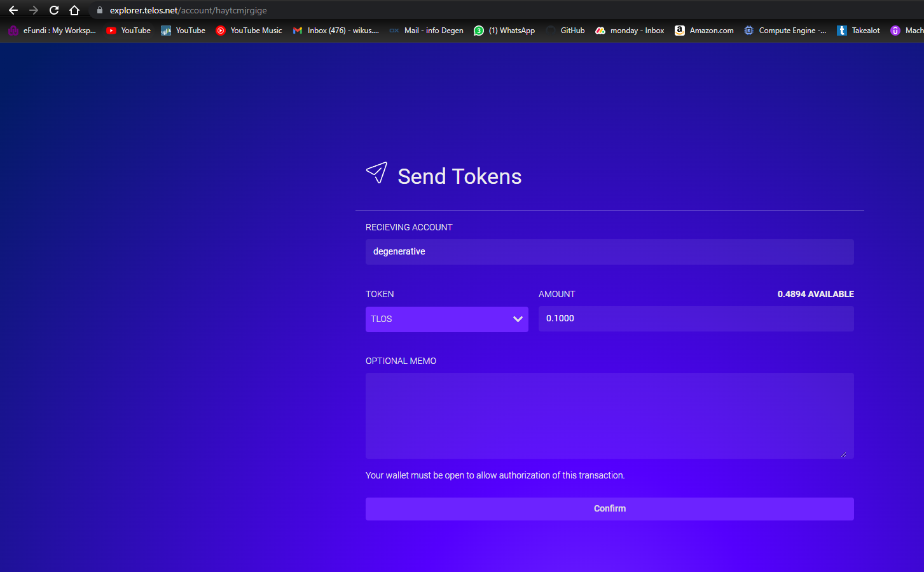This screenshot has height=572, width=924.
Task: Open the YouTube Music bookmark
Action: (249, 30)
